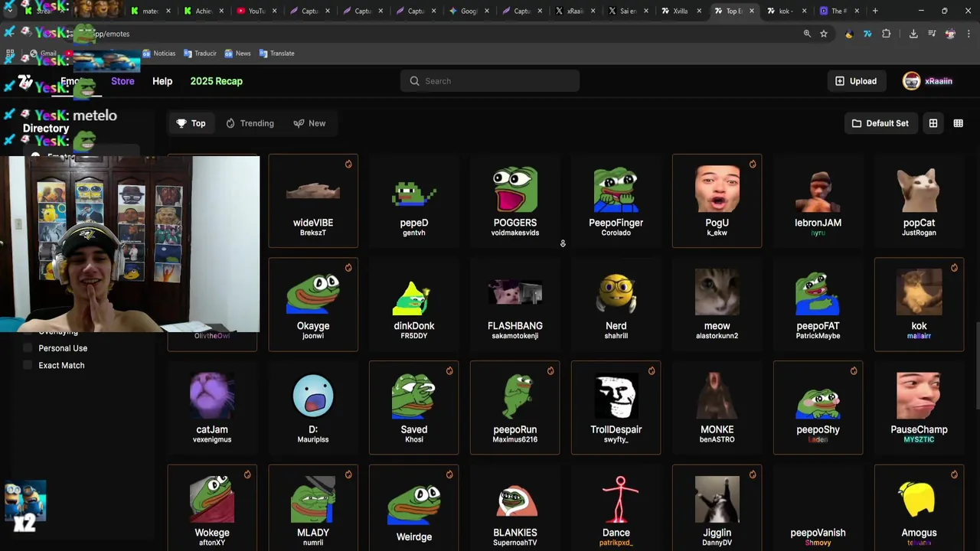Open the FLASHBANG emote

(515, 305)
